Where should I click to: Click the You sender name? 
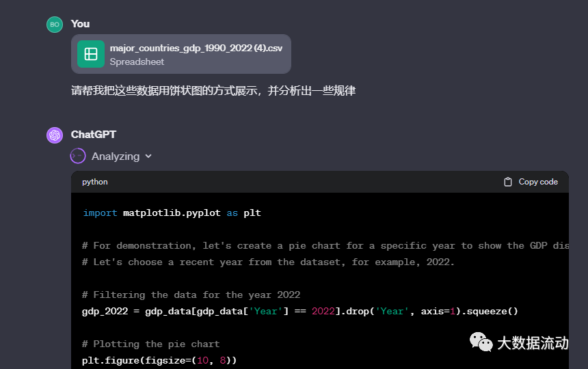point(80,24)
